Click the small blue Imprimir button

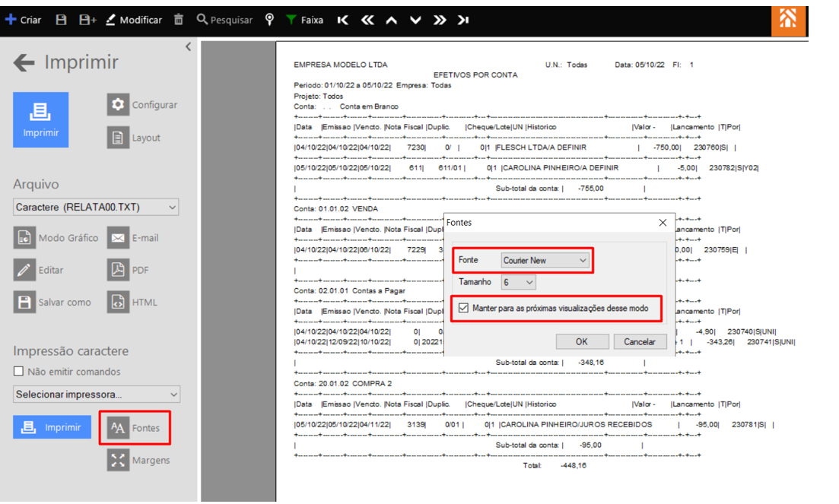click(x=52, y=427)
